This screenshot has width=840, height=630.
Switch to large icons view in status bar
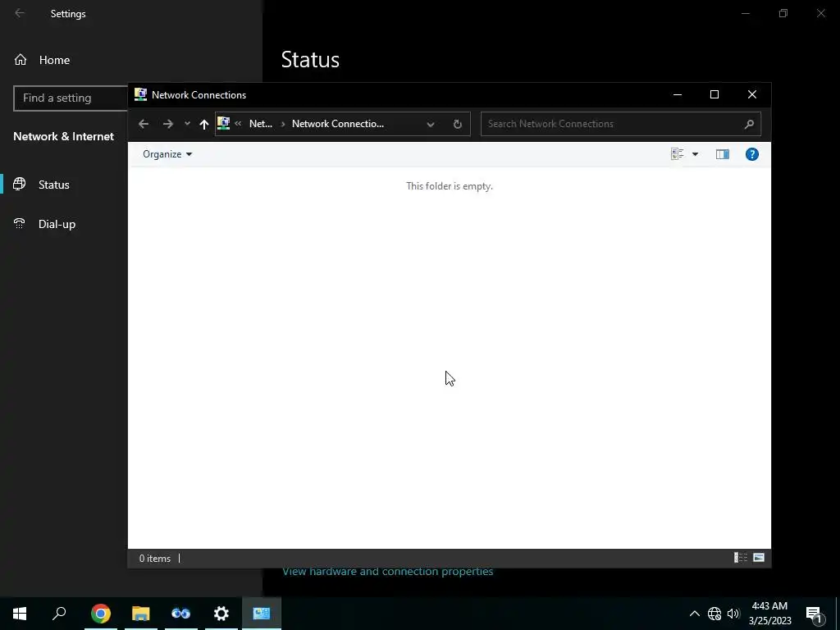[759, 558]
